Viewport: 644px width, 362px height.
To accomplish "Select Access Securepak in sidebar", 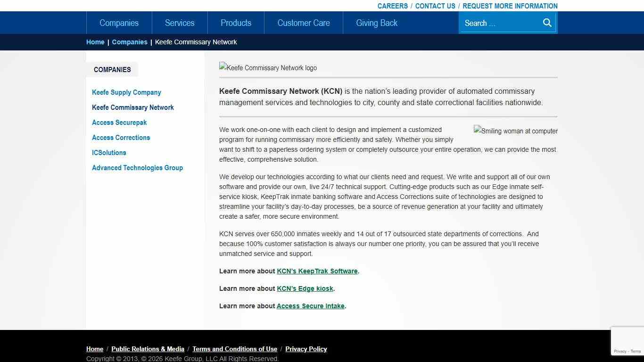I will point(119,123).
